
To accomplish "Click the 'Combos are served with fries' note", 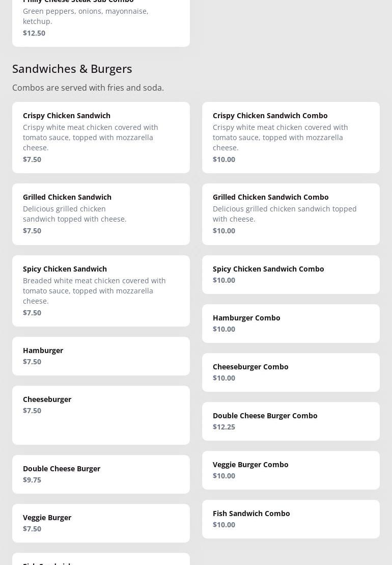I will tap(88, 88).
